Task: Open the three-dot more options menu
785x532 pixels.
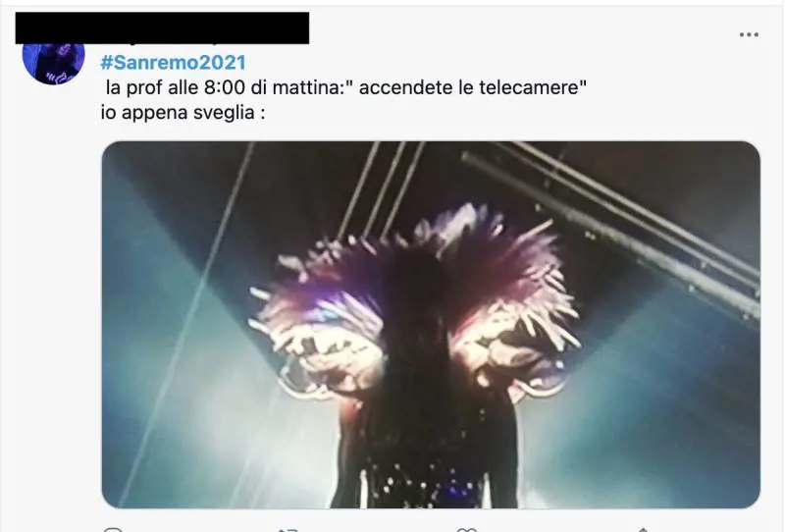Action: click(749, 34)
